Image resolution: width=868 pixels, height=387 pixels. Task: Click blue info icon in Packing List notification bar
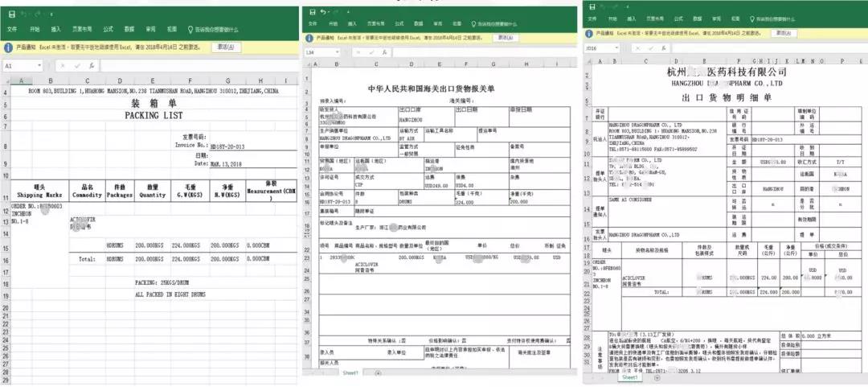tap(8, 47)
